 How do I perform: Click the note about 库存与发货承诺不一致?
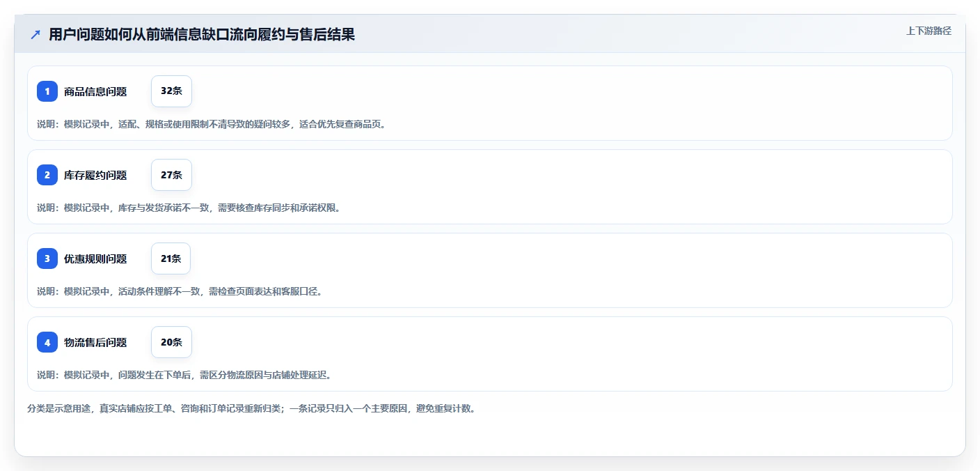(189, 208)
